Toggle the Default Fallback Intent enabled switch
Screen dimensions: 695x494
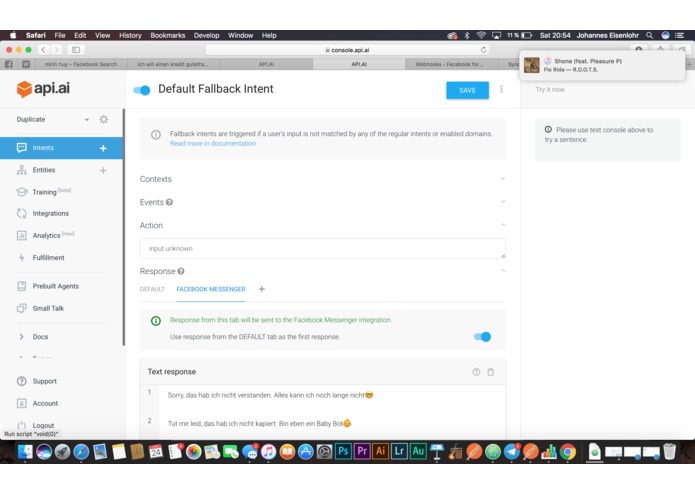(x=142, y=90)
